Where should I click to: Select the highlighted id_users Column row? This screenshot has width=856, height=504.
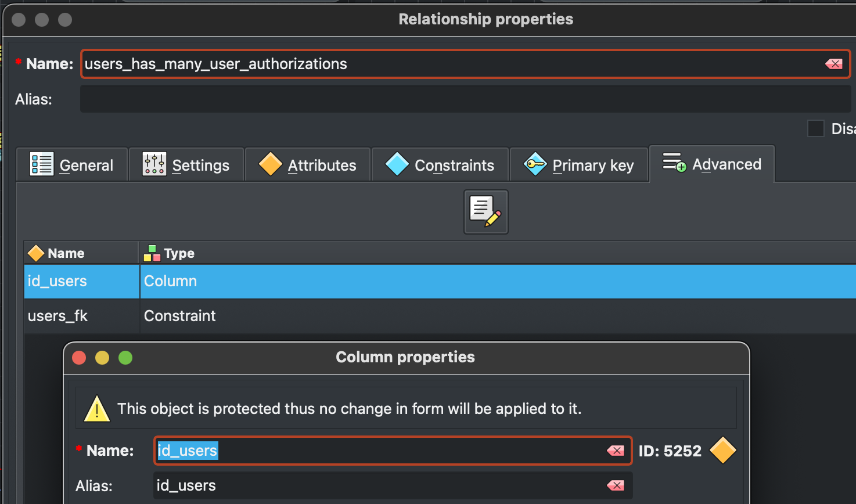coord(232,281)
